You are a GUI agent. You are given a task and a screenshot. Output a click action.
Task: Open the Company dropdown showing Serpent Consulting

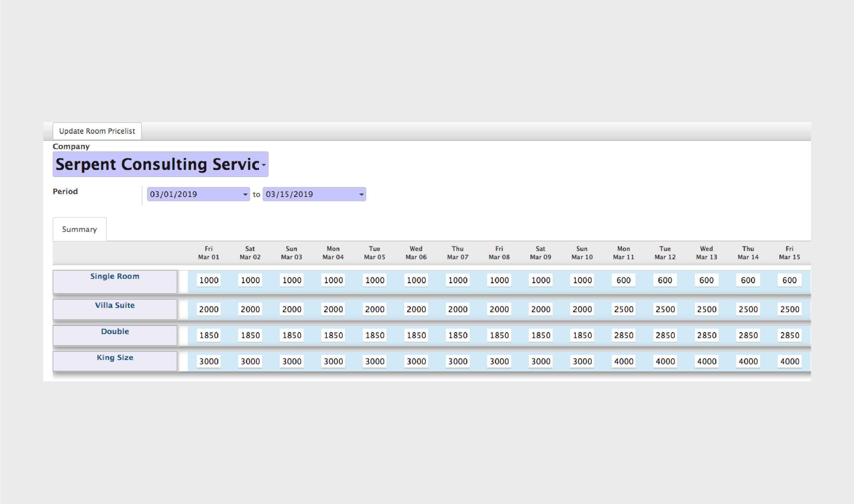pyautogui.click(x=160, y=164)
